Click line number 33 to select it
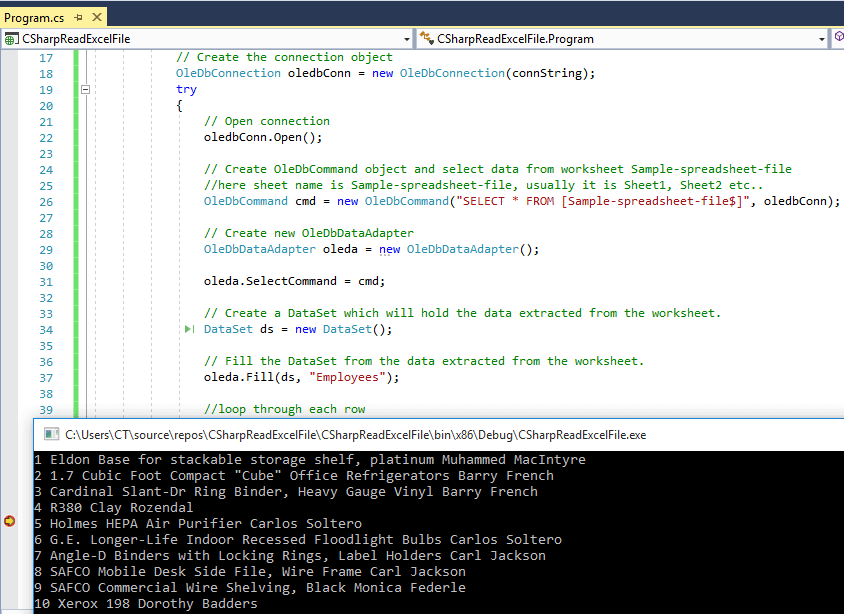 pyautogui.click(x=46, y=312)
